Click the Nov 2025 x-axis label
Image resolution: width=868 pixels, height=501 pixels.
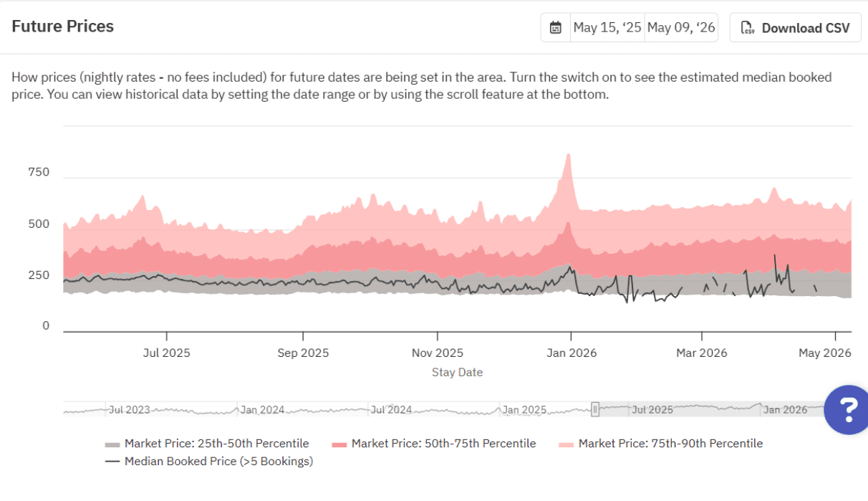pos(439,353)
